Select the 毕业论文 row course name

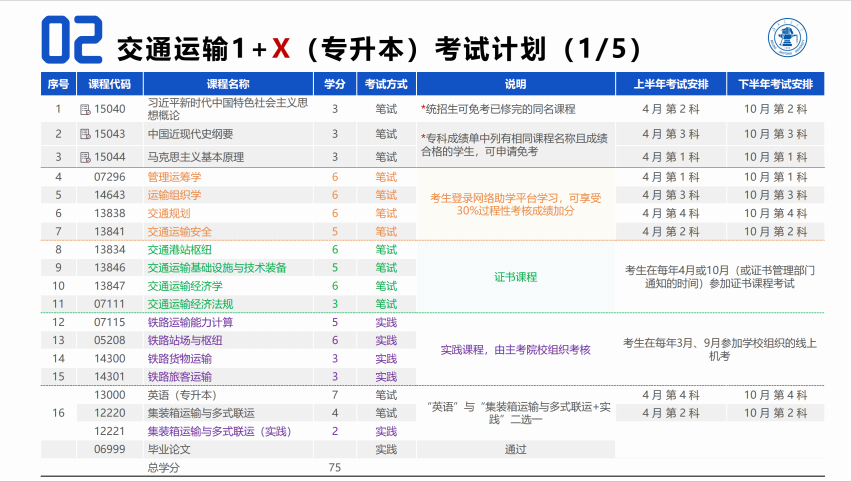(x=168, y=449)
